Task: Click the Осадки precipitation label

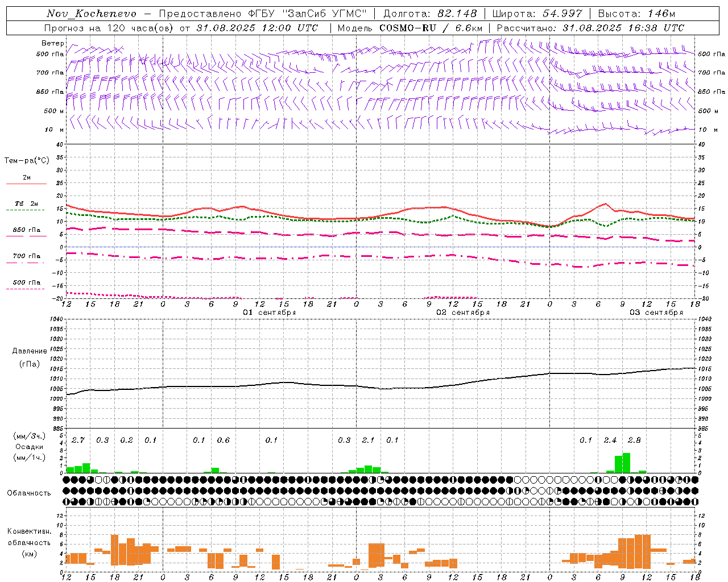Action: [29, 447]
